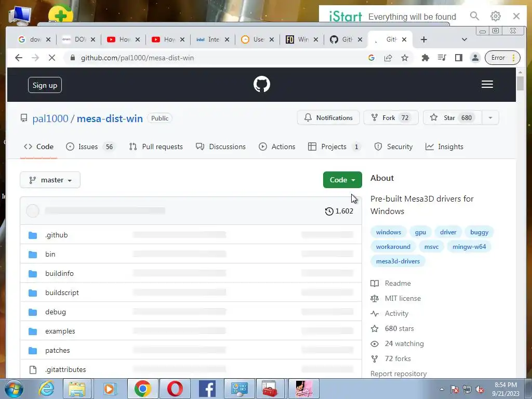Click the windows topic tag
This screenshot has width=532, height=399.
[x=389, y=232]
